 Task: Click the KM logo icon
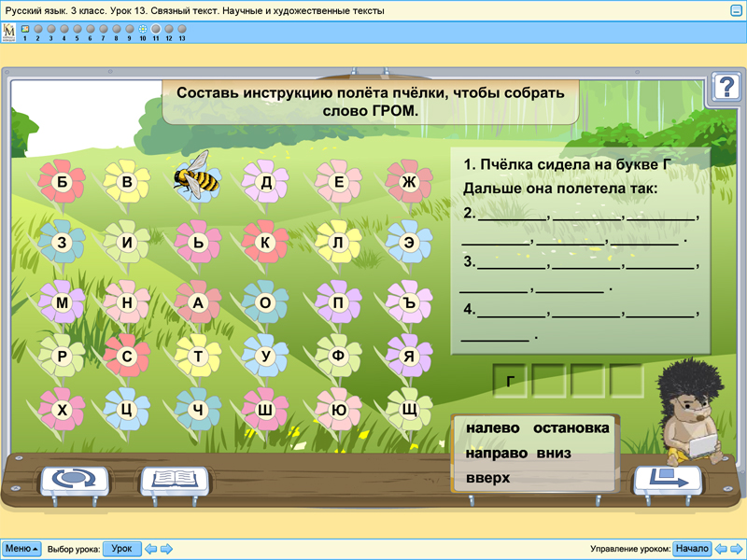tap(9, 31)
